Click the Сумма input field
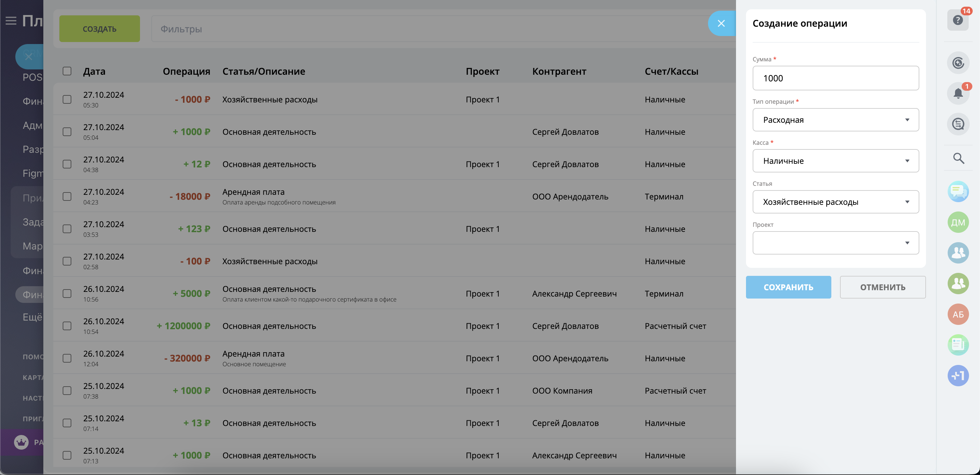This screenshot has width=980, height=475. point(835,78)
